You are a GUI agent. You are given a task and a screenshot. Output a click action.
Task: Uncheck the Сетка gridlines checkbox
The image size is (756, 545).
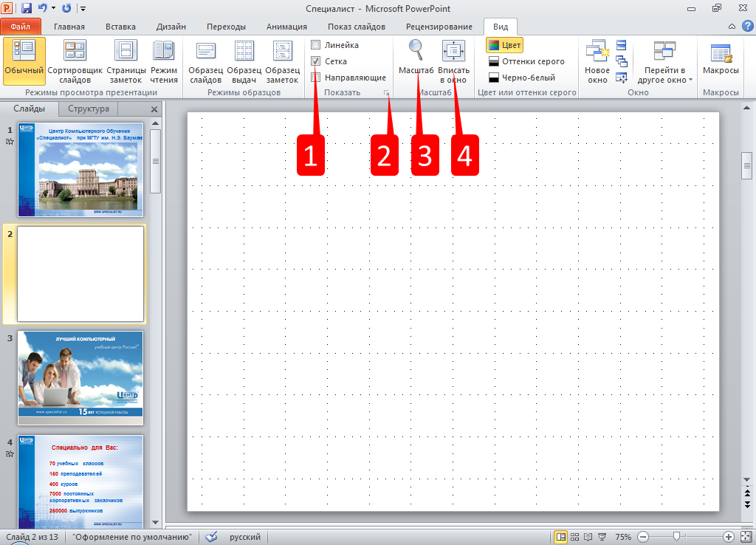pyautogui.click(x=316, y=61)
